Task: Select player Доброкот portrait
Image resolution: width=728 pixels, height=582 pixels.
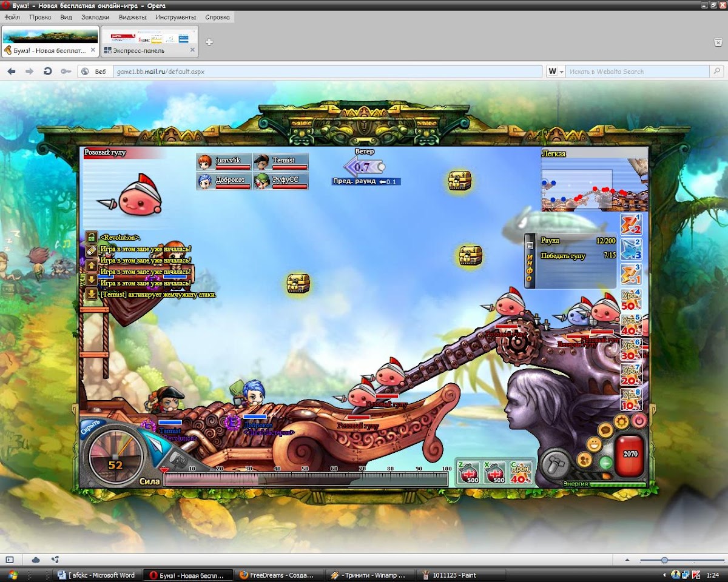Action: [223, 181]
